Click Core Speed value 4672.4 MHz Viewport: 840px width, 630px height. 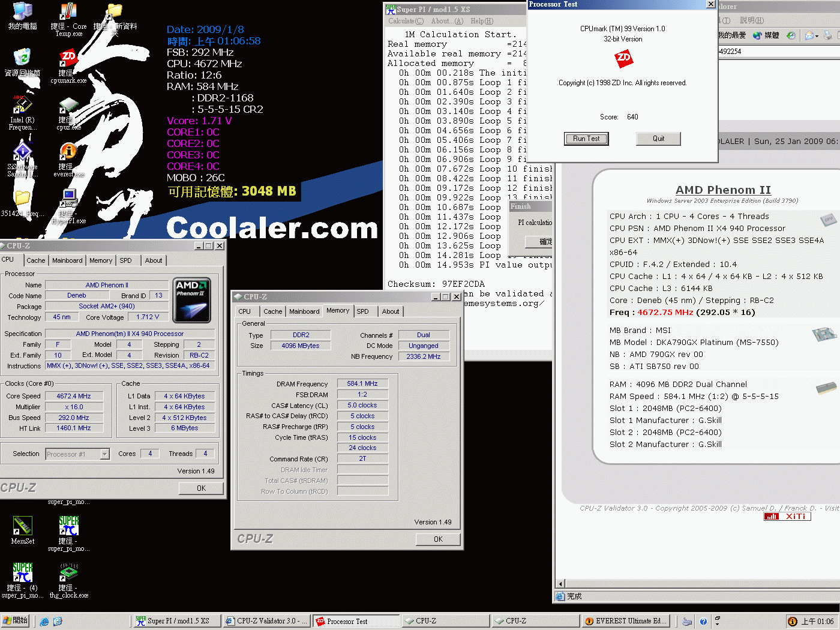pyautogui.click(x=74, y=396)
